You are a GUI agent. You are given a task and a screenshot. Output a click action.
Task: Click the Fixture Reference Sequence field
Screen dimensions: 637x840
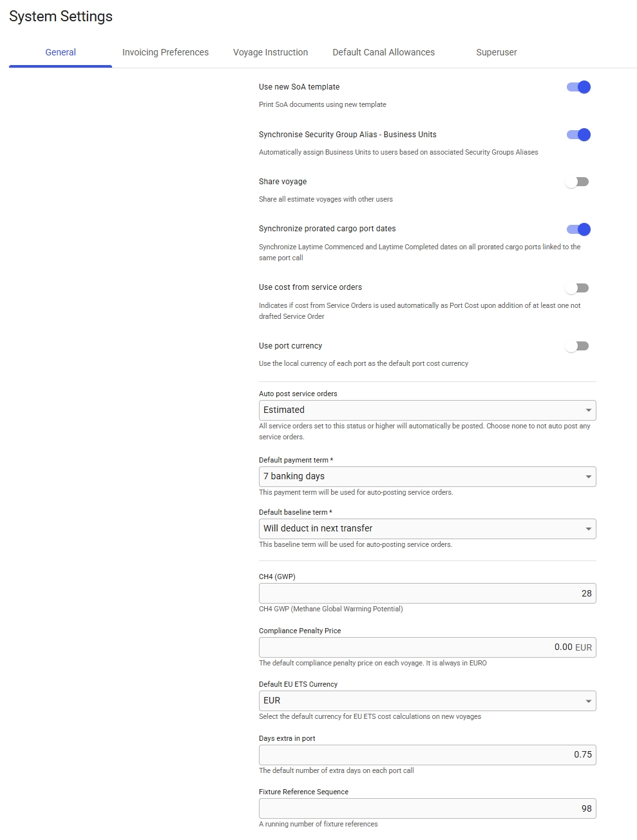coord(427,808)
